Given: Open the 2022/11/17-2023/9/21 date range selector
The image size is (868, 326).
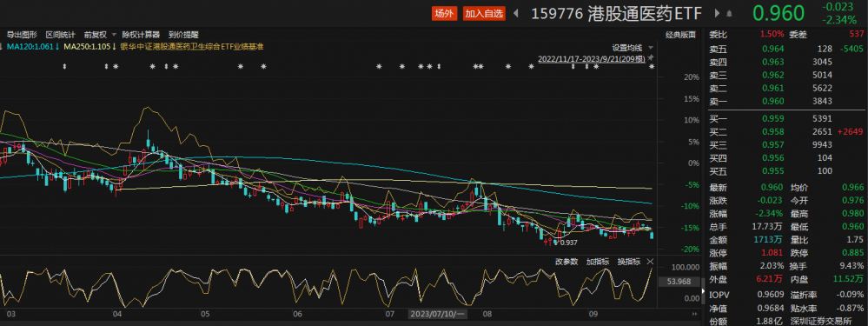Looking at the screenshot, I should pyautogui.click(x=591, y=57).
